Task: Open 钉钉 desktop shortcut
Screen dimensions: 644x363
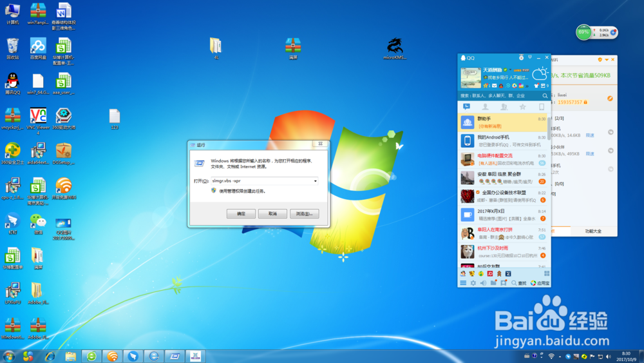Action: tap(13, 224)
